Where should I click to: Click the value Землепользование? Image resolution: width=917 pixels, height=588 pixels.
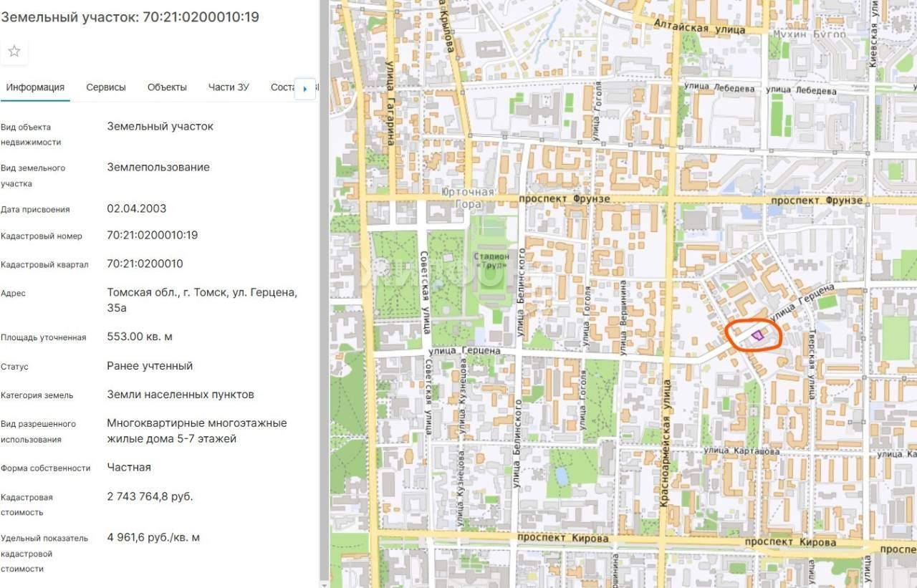coord(158,167)
